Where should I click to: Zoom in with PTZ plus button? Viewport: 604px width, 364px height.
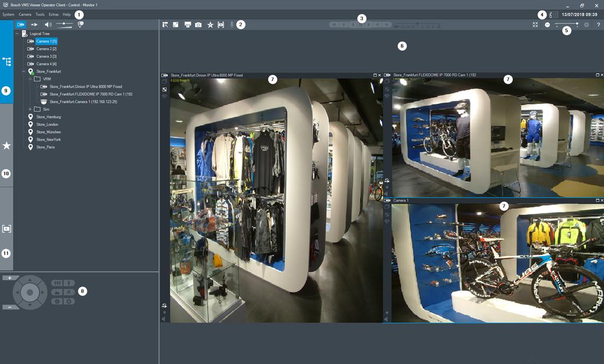click(x=10, y=278)
